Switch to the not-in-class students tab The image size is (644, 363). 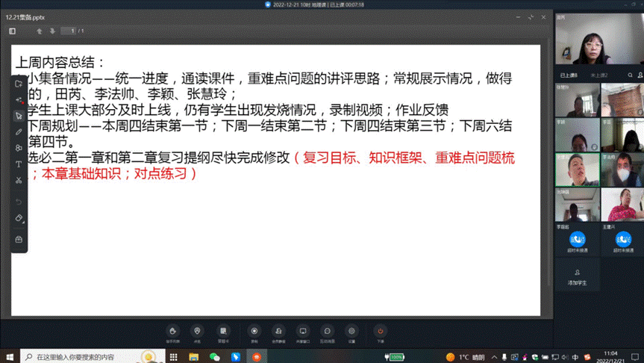pos(599,75)
